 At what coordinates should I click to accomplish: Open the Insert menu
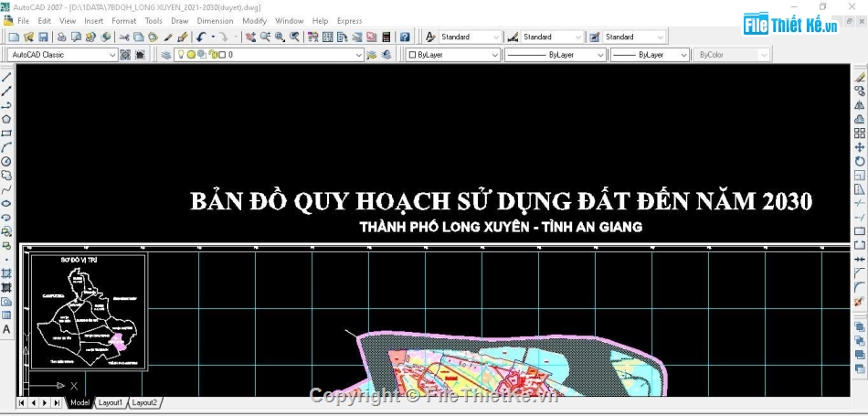(93, 21)
